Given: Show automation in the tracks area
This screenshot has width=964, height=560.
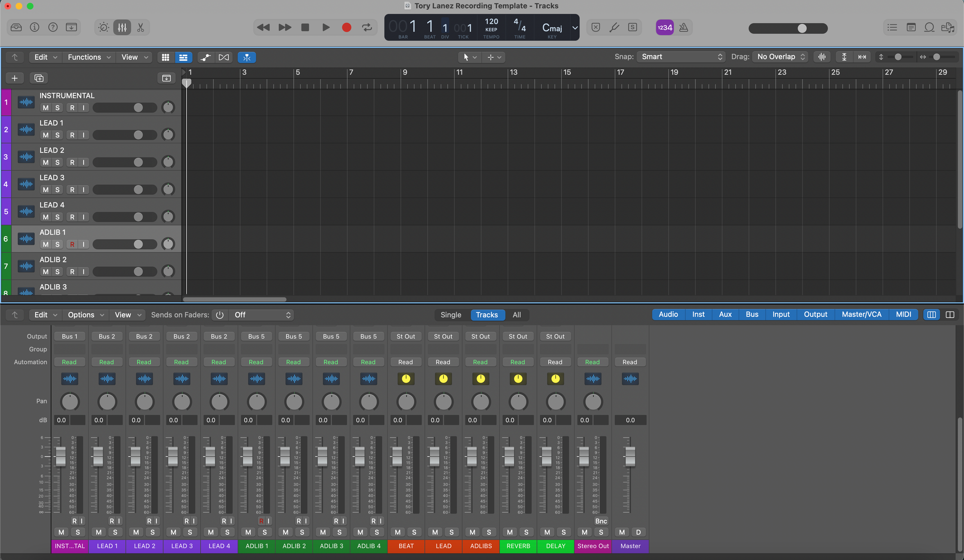Looking at the screenshot, I should pyautogui.click(x=205, y=57).
